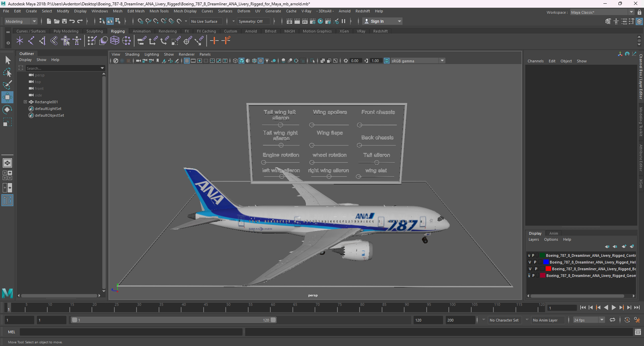Screen dimensions: 644x346
Task: Click the New Scene file icon
Action: 49,21
